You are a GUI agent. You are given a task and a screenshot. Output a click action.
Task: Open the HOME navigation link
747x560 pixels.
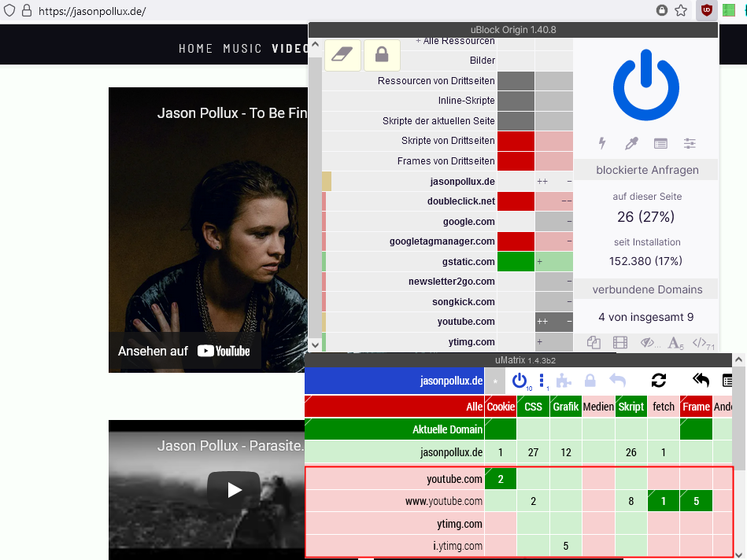click(196, 49)
